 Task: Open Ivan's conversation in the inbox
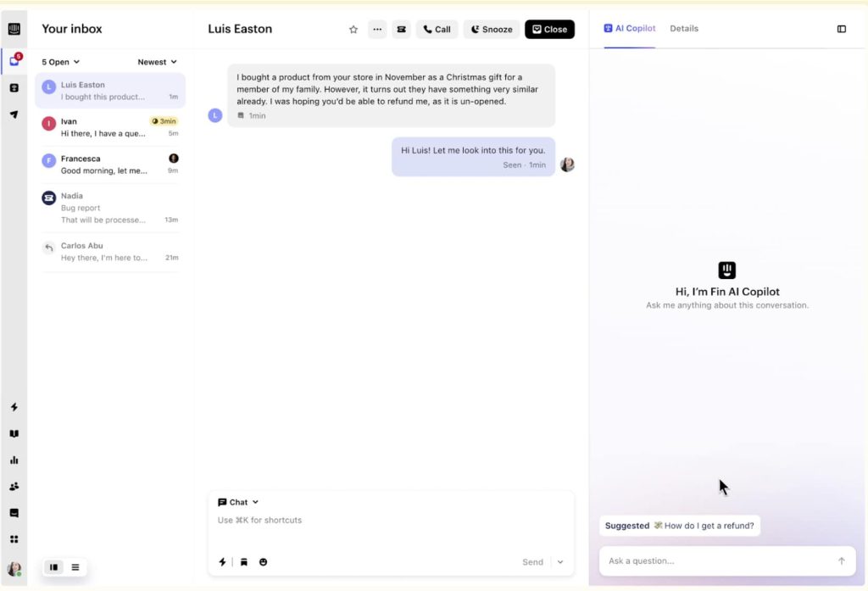pyautogui.click(x=111, y=127)
